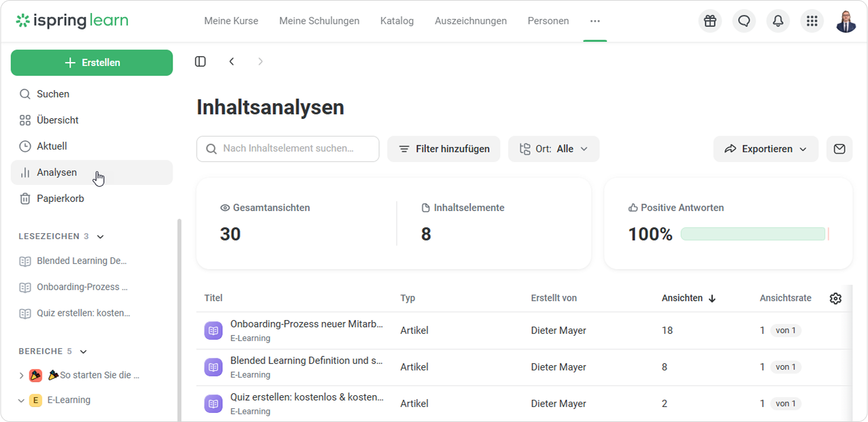Open the Ort: Alle dropdown

tap(554, 149)
